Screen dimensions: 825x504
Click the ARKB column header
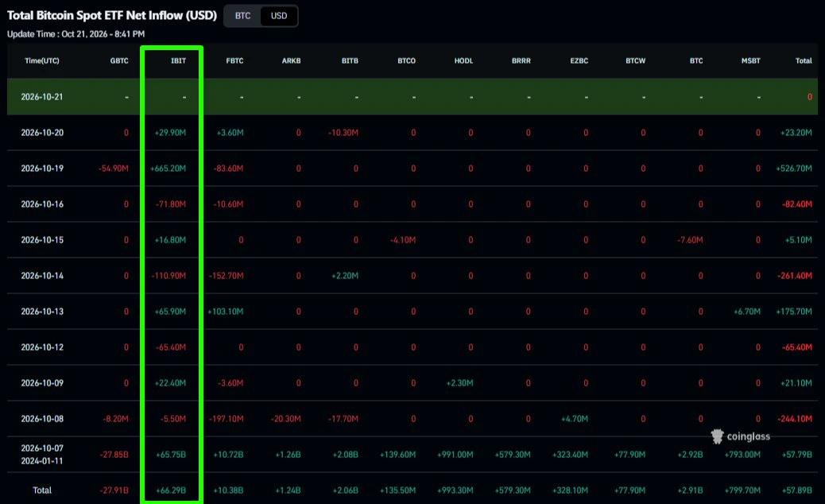click(x=292, y=61)
